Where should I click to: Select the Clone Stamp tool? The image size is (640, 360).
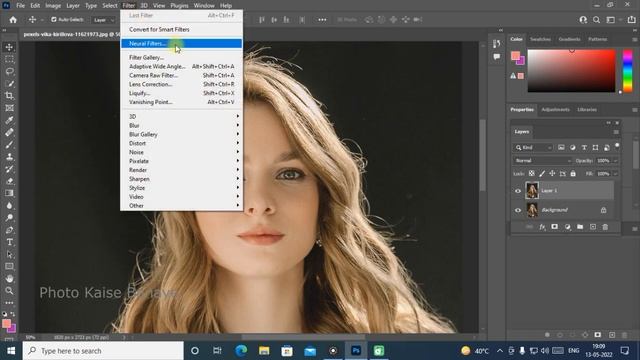(x=9, y=157)
